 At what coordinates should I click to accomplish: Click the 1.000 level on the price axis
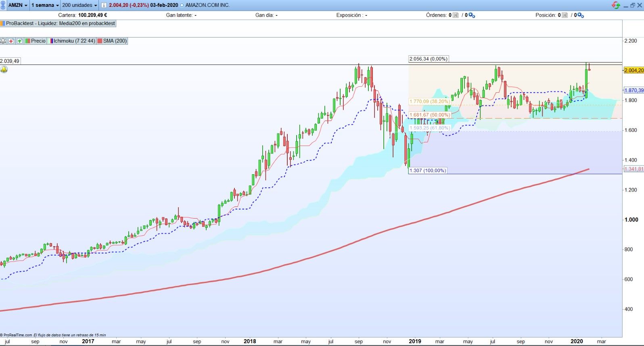(x=631, y=220)
